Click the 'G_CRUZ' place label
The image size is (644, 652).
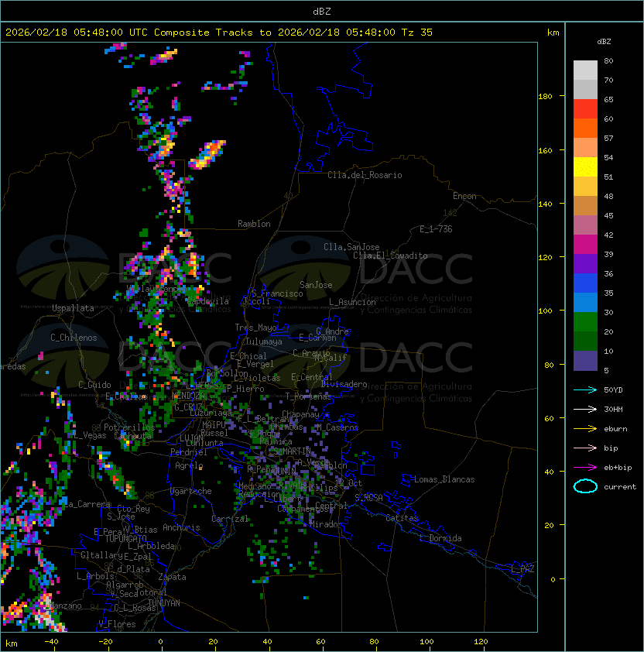click(188, 407)
